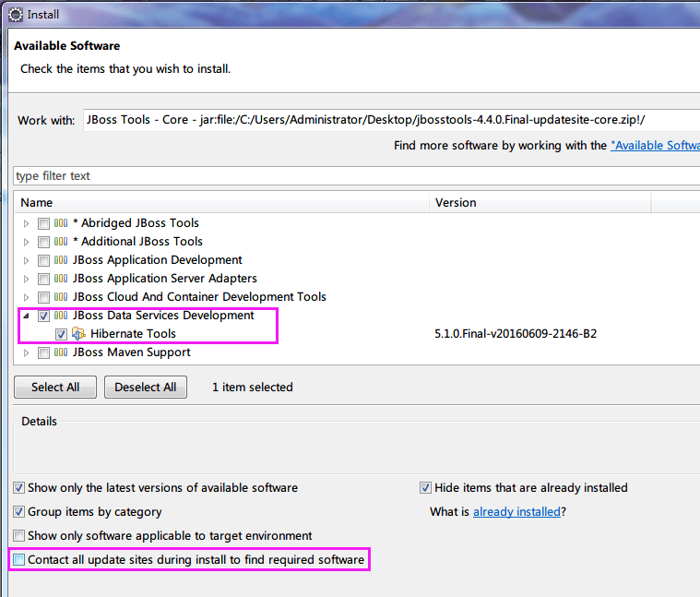Uncheck the JBoss Data Services Development checkbox
700x597 pixels.
coord(43,316)
